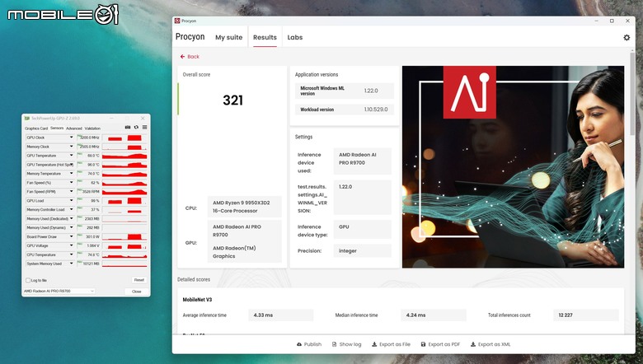This screenshot has height=364, width=643.
Task: Open the Fan Speed (%) dropdown
Action: [x=71, y=183]
